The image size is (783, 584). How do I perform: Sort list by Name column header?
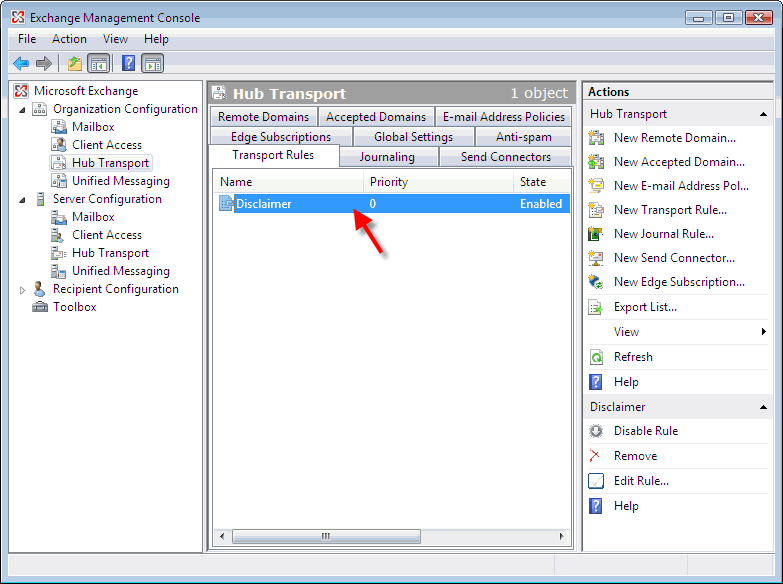289,182
